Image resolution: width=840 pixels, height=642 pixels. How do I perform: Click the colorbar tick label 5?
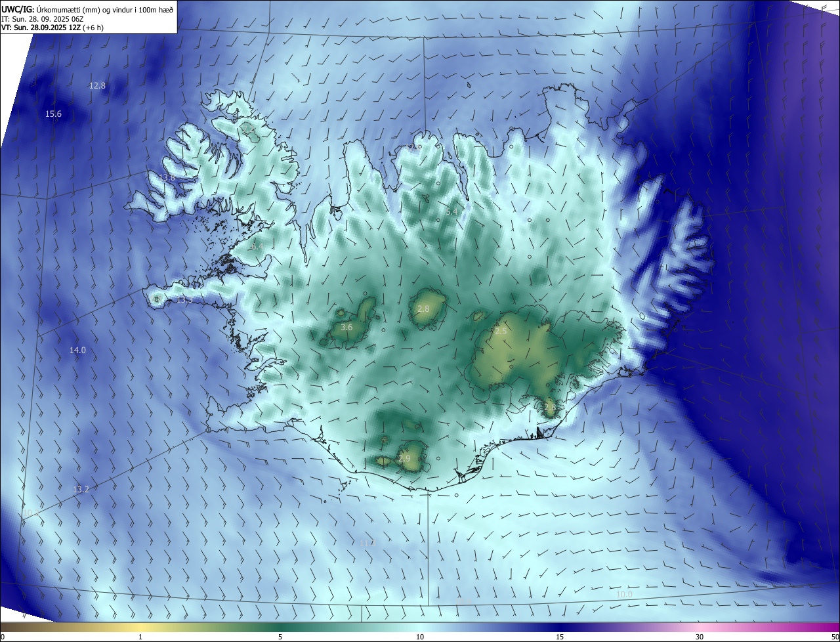click(x=280, y=637)
